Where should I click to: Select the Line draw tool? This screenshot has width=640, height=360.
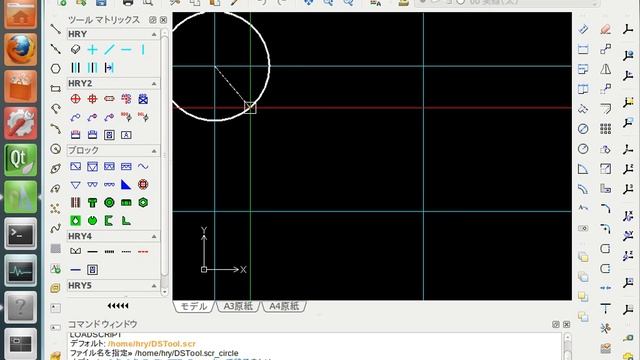click(56, 29)
